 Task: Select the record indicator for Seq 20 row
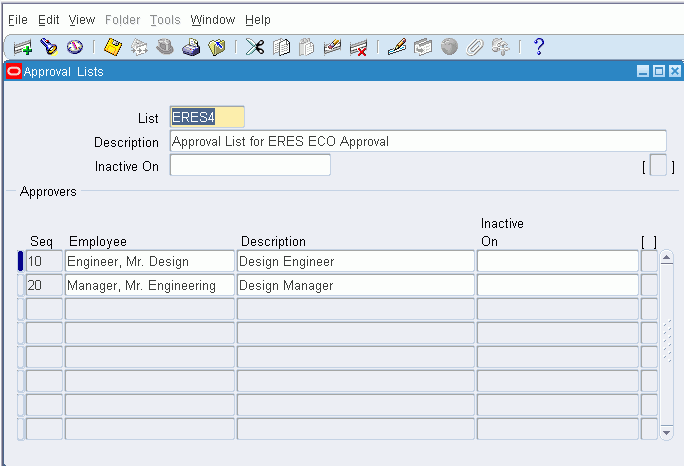coord(20,285)
